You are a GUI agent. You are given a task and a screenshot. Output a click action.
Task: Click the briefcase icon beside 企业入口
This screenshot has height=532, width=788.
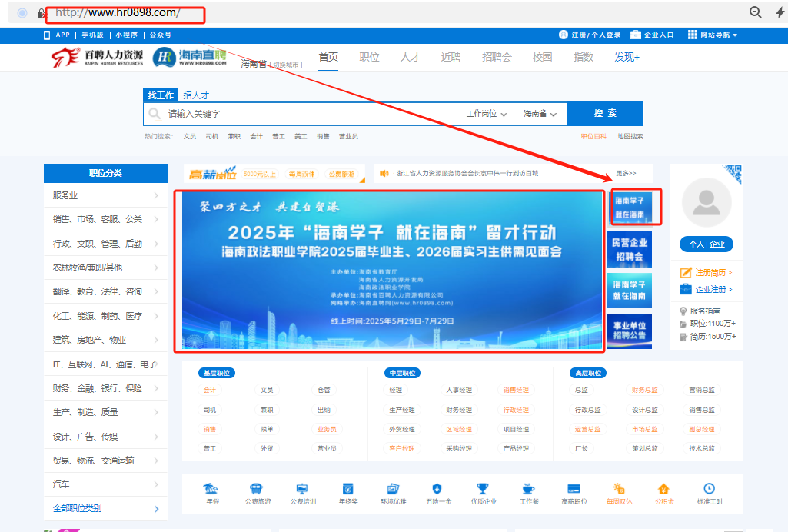click(635, 34)
